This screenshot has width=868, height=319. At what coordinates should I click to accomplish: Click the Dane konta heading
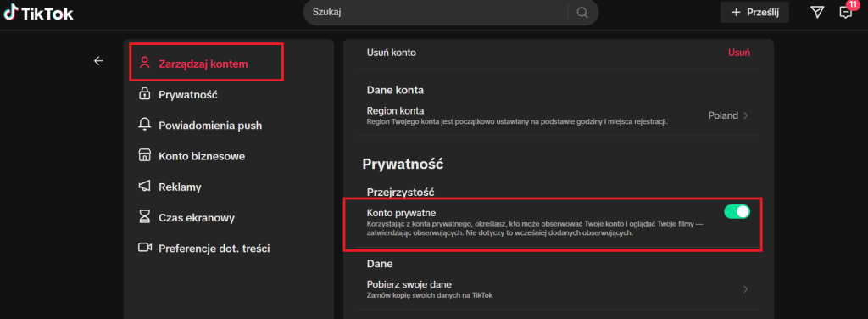point(395,90)
